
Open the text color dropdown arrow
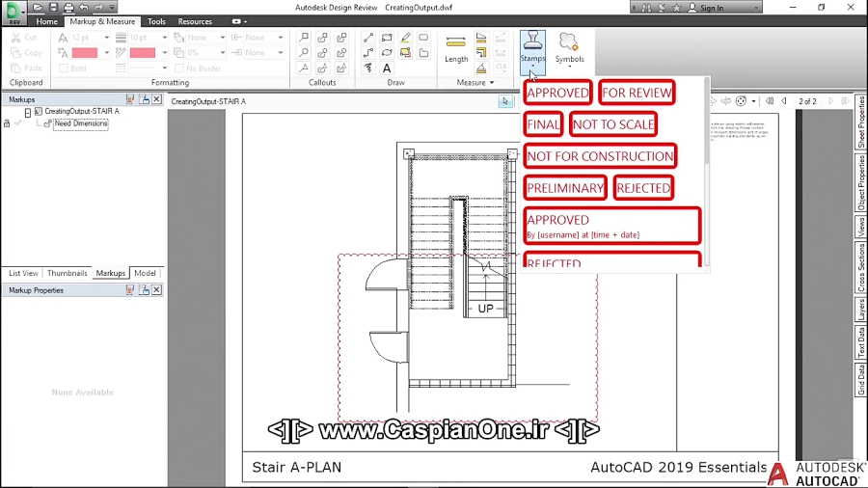106,53
